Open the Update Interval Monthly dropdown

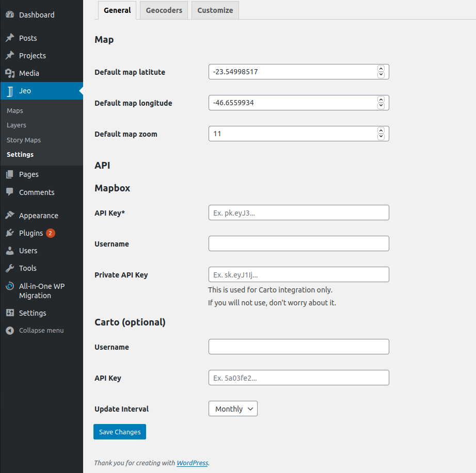tap(233, 409)
